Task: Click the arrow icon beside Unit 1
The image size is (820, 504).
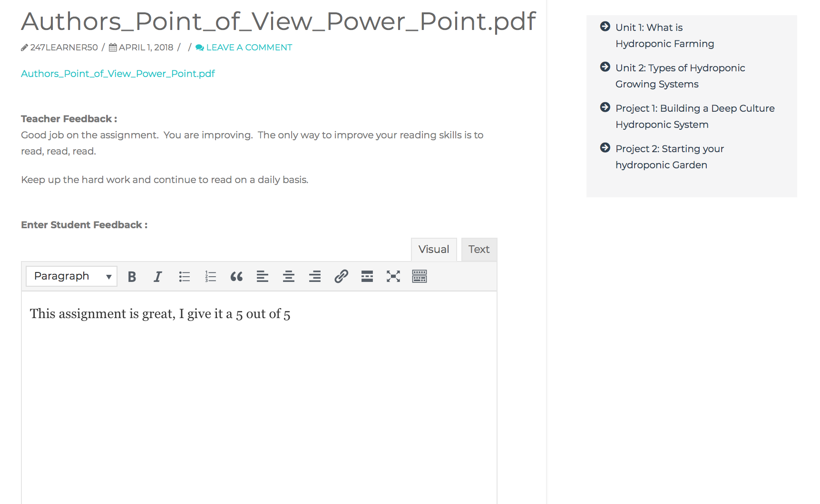Action: point(605,27)
